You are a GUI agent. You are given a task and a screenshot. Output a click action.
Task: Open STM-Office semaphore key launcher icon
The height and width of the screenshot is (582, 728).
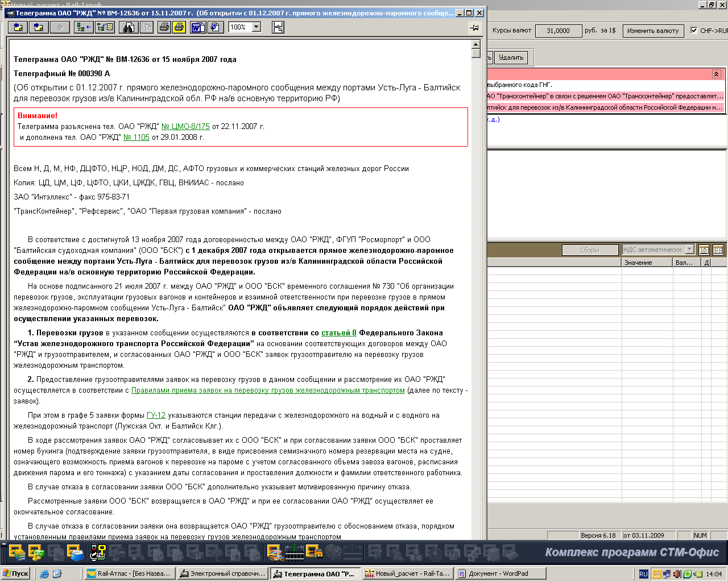(98, 551)
